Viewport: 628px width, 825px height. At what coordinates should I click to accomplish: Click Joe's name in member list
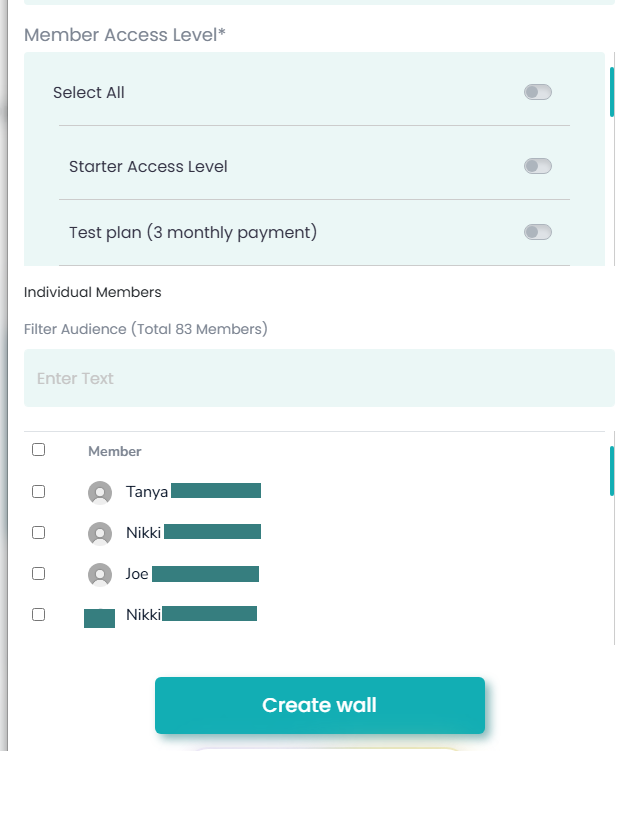click(137, 574)
